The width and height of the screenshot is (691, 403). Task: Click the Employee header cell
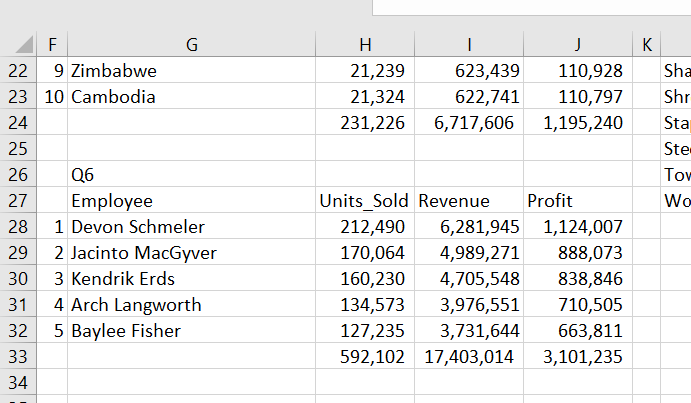point(111,201)
